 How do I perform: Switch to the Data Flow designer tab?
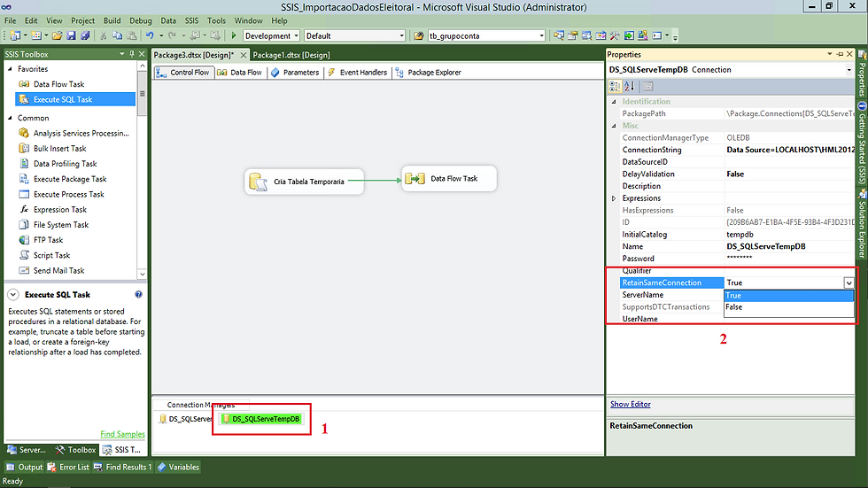point(240,73)
